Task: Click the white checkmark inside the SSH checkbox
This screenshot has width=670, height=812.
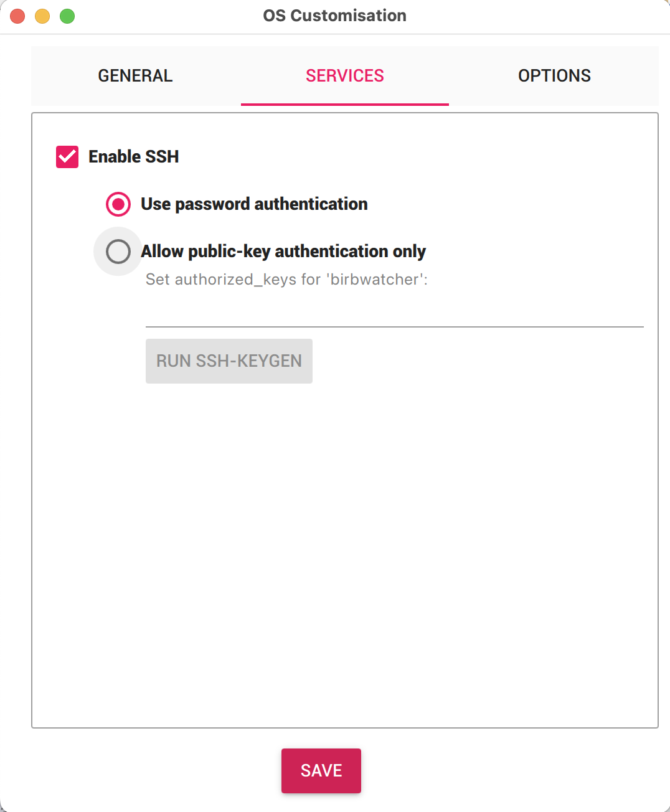Action: tap(67, 157)
